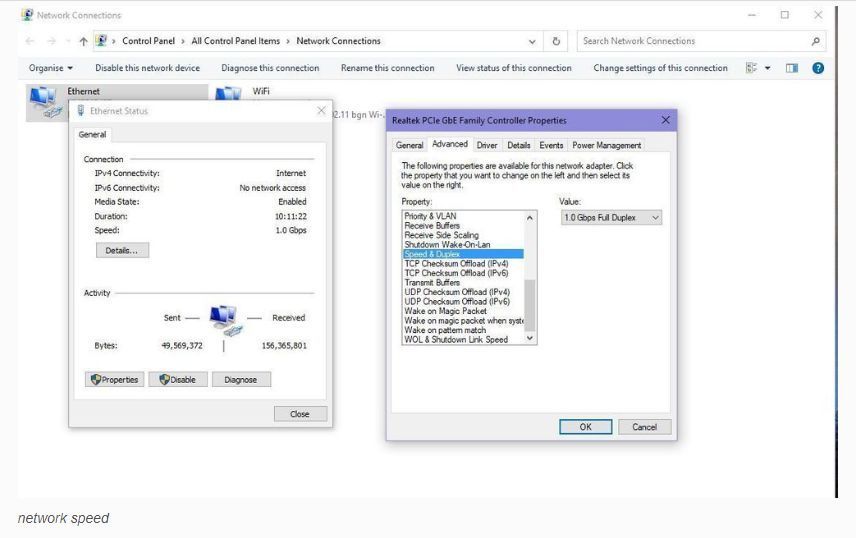Select Speed & Duplex property
Viewport: 856px width, 538px height.
pos(463,254)
